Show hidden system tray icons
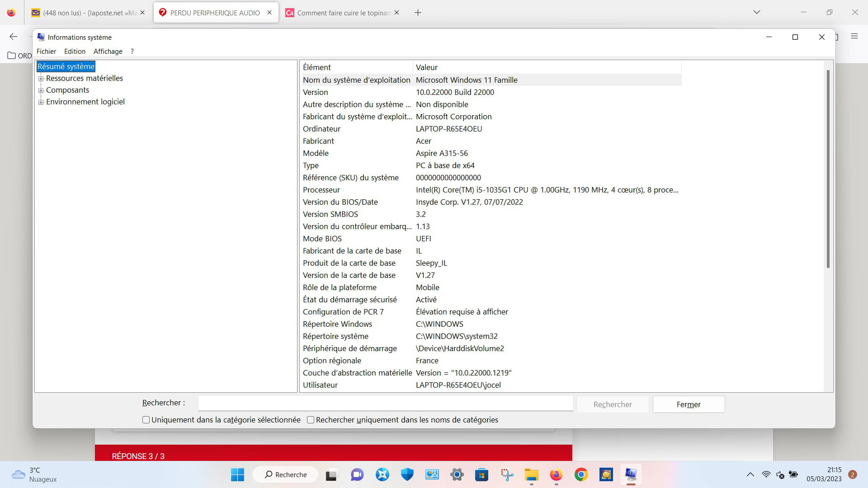The width and height of the screenshot is (868, 488). (750, 474)
